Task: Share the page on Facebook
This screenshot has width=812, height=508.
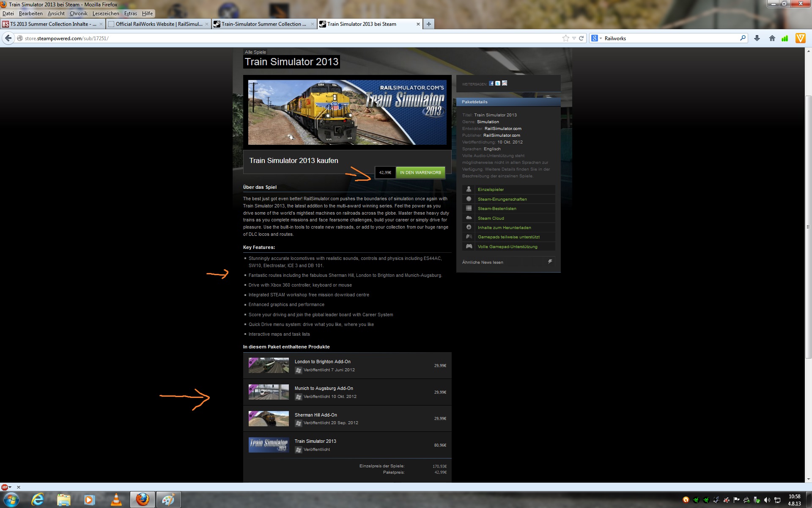Action: [x=491, y=83]
